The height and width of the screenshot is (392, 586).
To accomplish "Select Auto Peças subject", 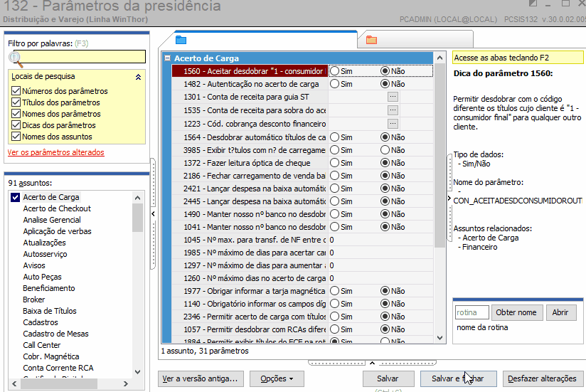I will 42,277.
